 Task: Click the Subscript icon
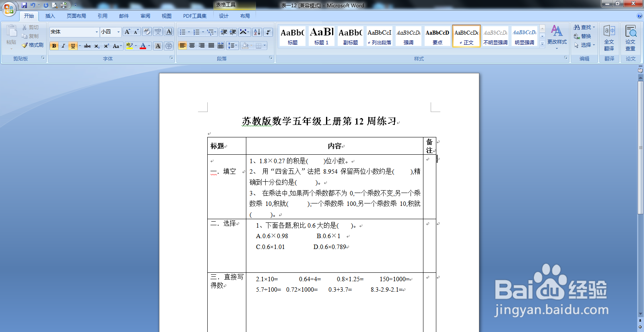click(x=97, y=46)
